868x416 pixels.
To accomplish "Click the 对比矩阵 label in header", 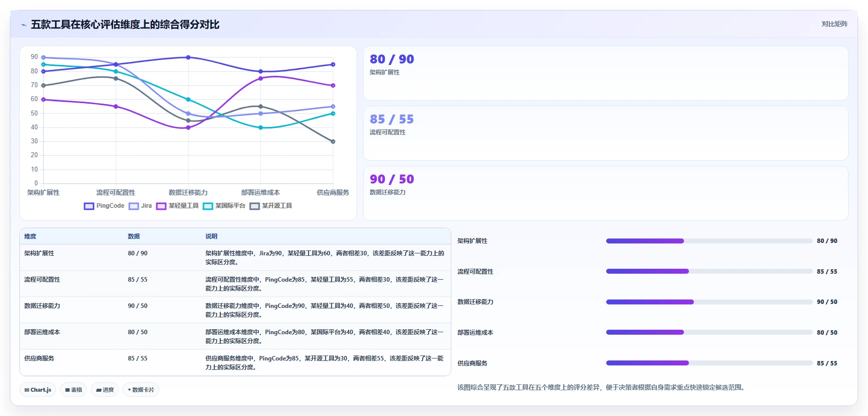I will click(x=835, y=24).
